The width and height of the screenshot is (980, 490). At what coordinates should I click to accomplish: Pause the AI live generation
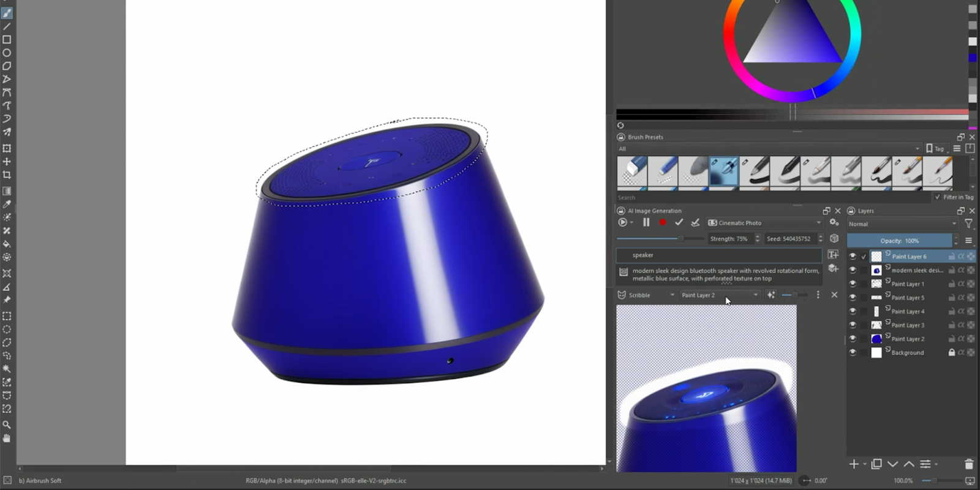646,223
